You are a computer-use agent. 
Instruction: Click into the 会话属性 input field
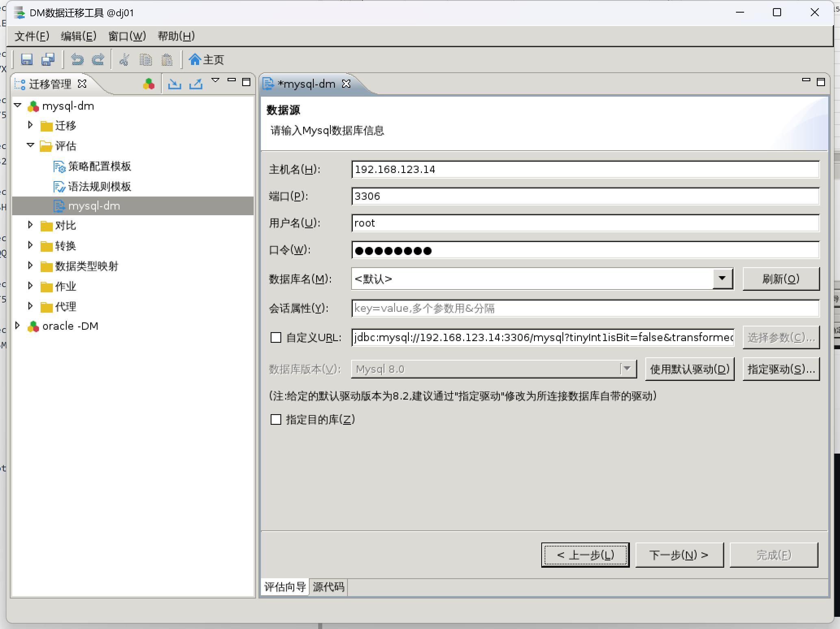pyautogui.click(x=585, y=308)
